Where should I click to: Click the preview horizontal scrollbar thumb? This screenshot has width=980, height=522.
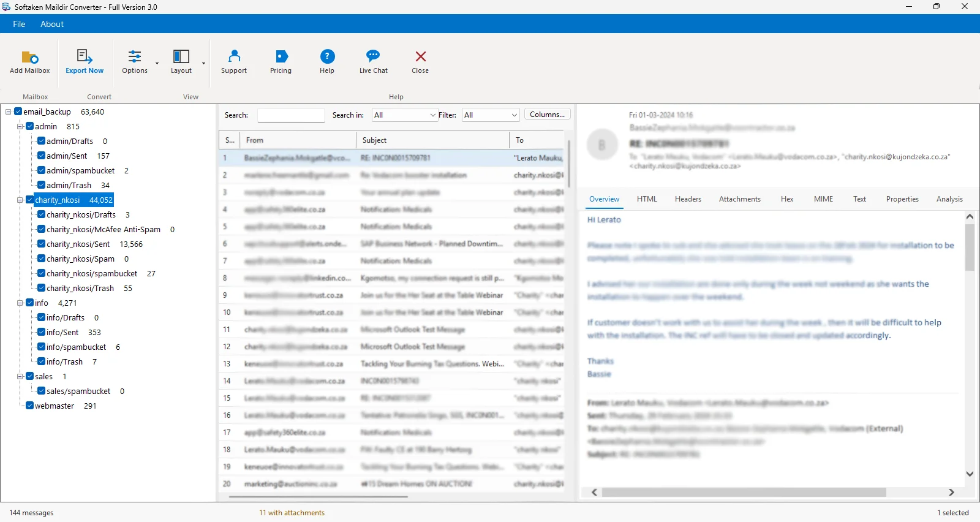[744, 493]
